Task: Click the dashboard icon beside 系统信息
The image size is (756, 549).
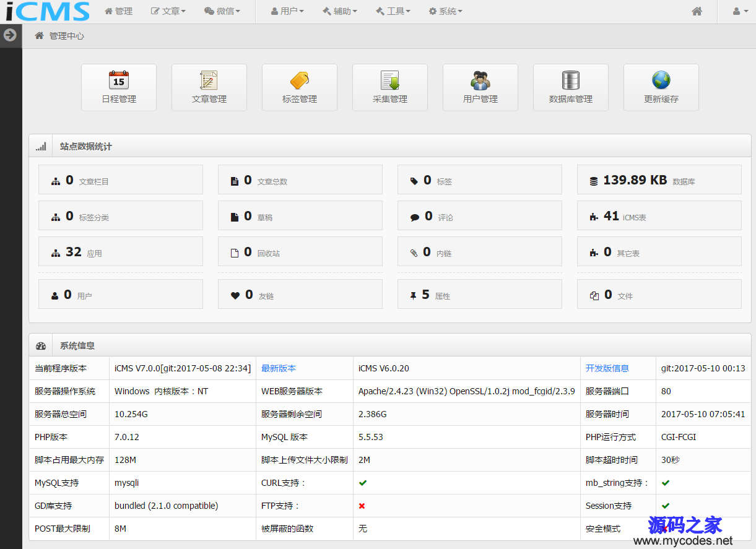Action: click(x=41, y=346)
